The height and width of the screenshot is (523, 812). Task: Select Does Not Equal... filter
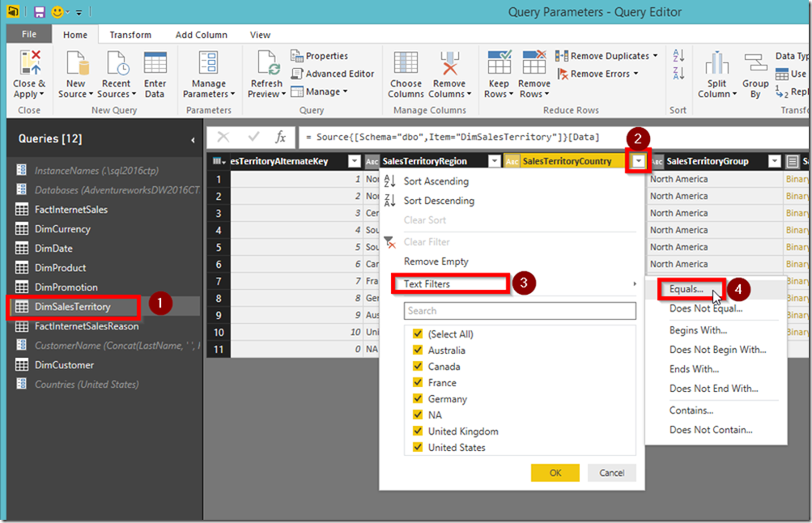(706, 308)
